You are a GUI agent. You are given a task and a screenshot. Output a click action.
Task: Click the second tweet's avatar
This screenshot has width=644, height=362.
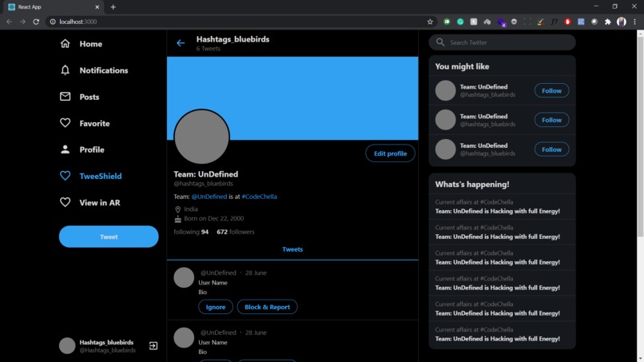[184, 337]
